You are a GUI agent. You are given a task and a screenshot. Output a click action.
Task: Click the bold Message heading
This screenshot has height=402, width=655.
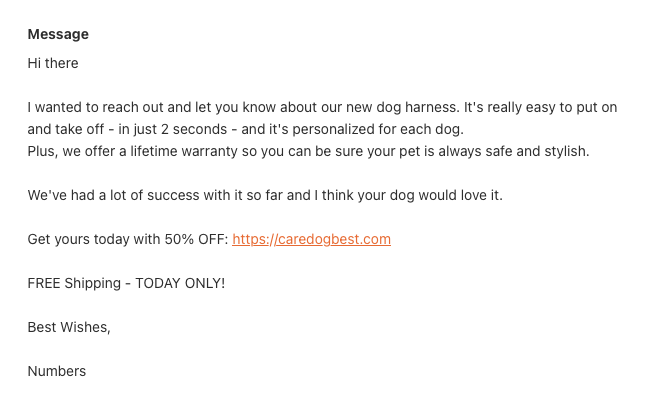click(x=58, y=34)
